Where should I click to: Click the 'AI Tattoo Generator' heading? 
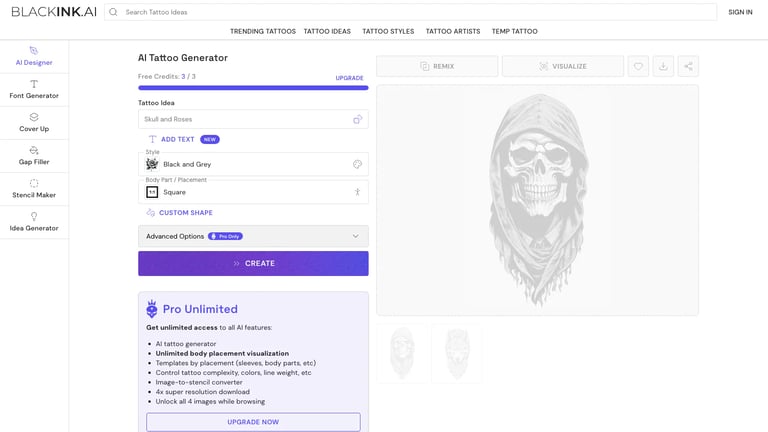point(183,58)
